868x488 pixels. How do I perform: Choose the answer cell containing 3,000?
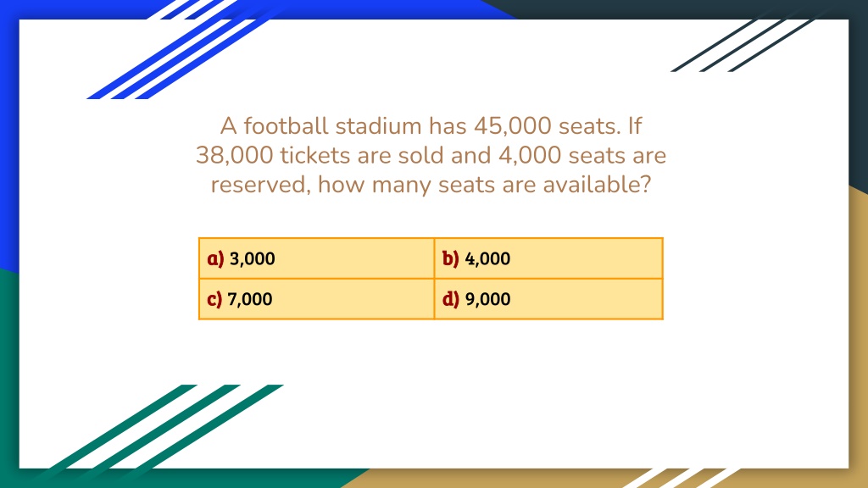tap(316, 258)
